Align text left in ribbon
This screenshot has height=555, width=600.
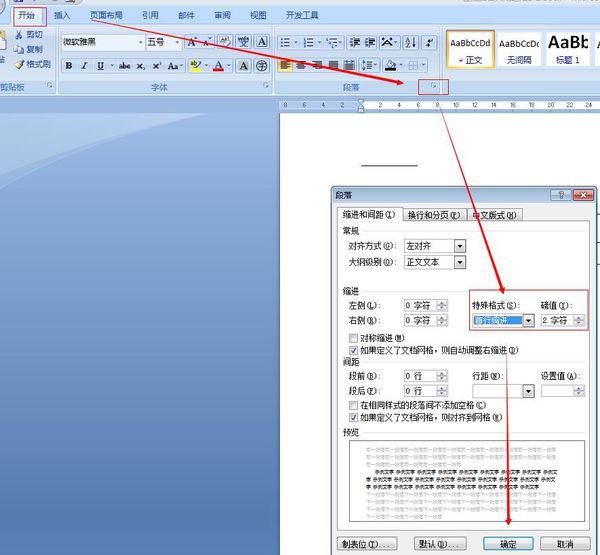tap(285, 65)
